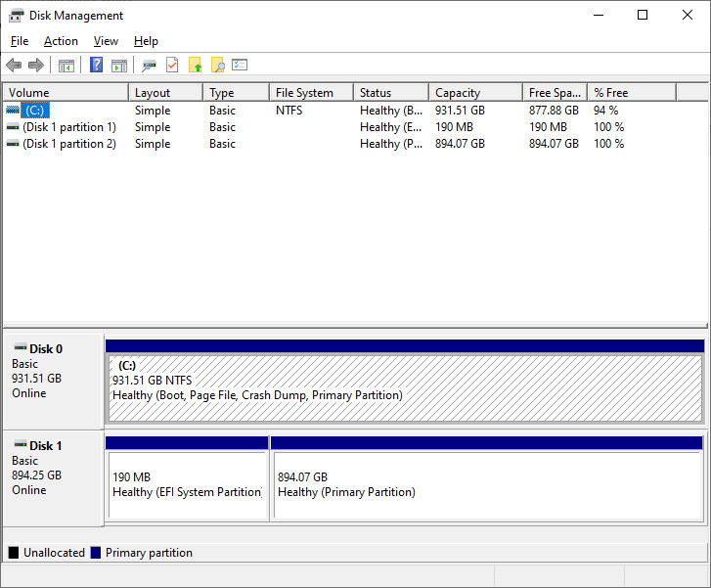711x588 pixels.
Task: Open the View menu
Action: [106, 41]
